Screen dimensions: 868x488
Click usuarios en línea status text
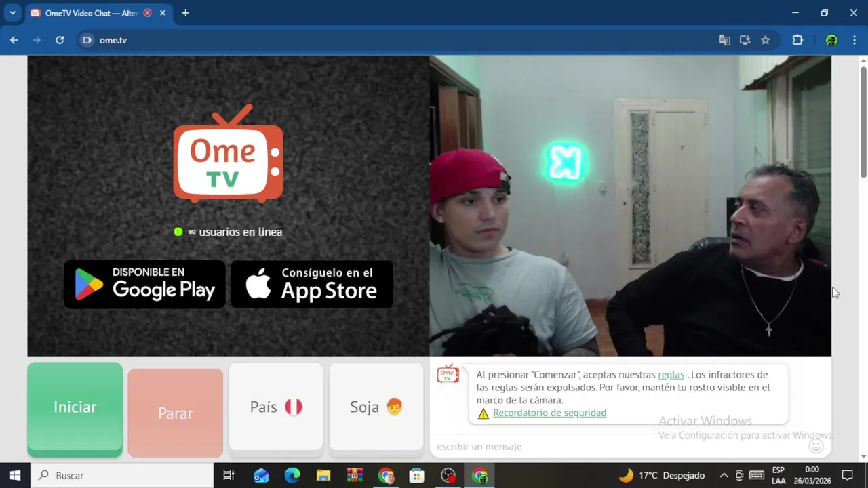(x=235, y=232)
